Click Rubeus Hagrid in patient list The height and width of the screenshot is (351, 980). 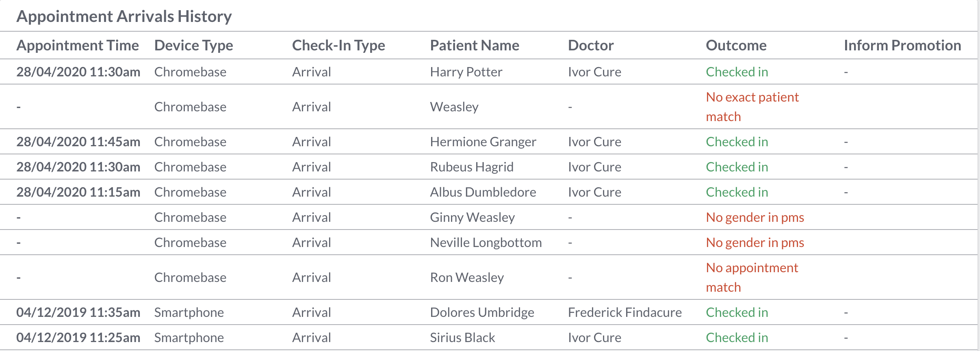pyautogui.click(x=472, y=167)
